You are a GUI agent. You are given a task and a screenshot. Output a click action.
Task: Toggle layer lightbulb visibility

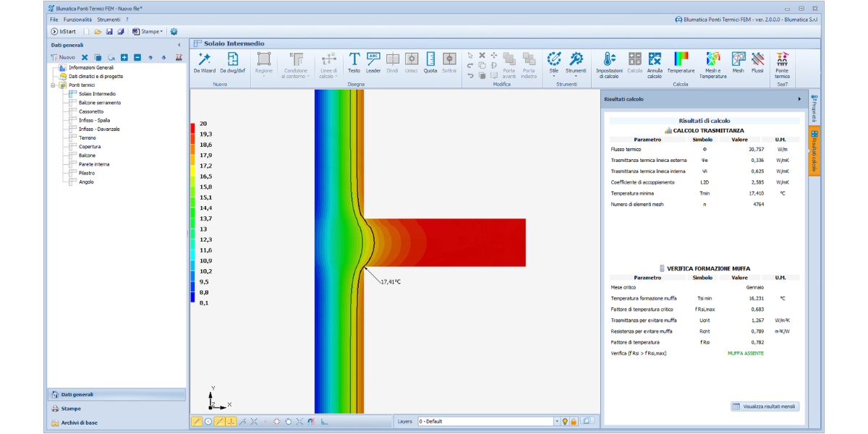tap(566, 421)
